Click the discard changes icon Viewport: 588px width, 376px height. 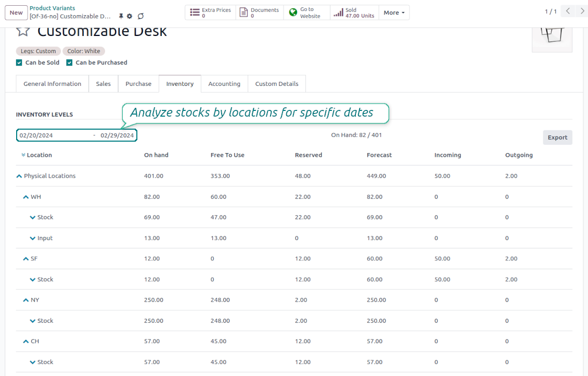click(140, 17)
